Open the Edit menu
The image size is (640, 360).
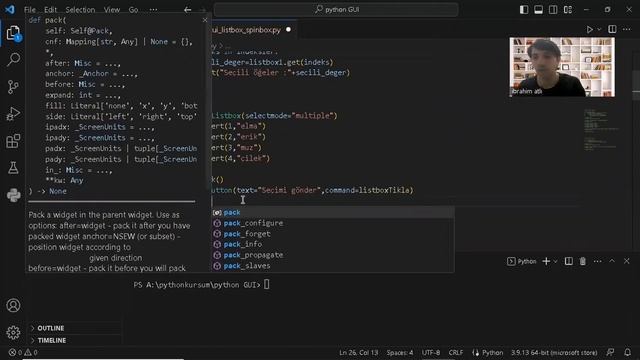coord(51,9)
